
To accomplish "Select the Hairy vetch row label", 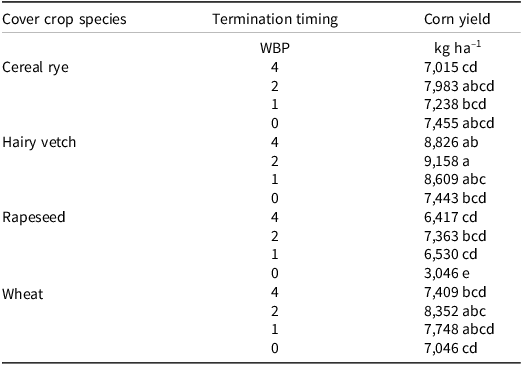I will click(39, 142).
